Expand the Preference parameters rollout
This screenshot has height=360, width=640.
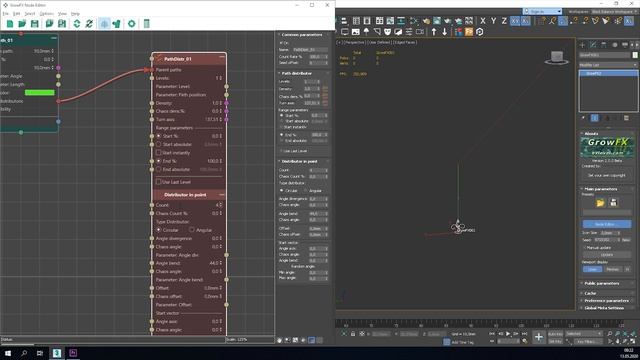click(x=607, y=300)
